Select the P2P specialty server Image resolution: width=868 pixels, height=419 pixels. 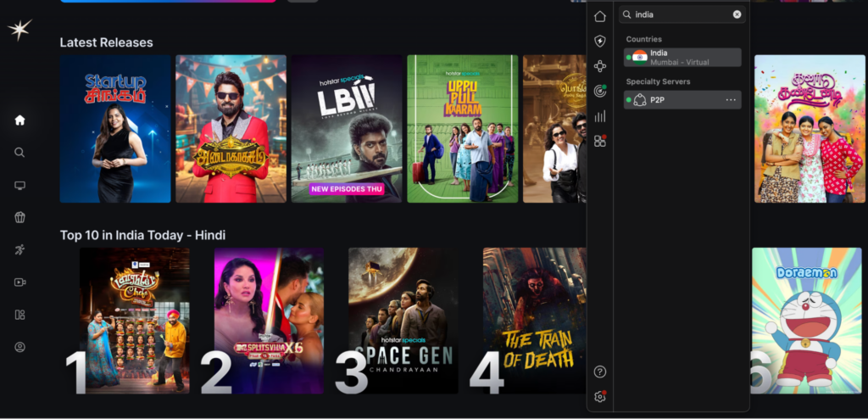[682, 100]
